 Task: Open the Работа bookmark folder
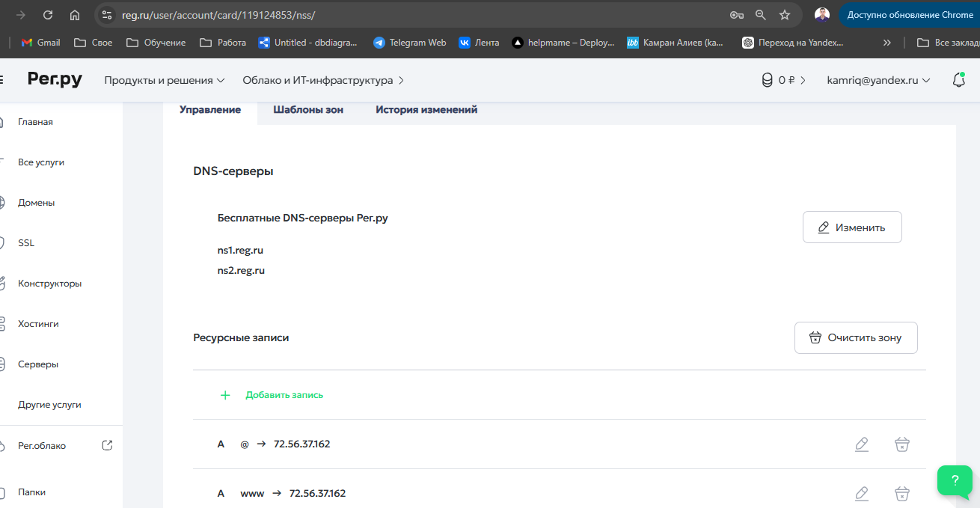(223, 43)
